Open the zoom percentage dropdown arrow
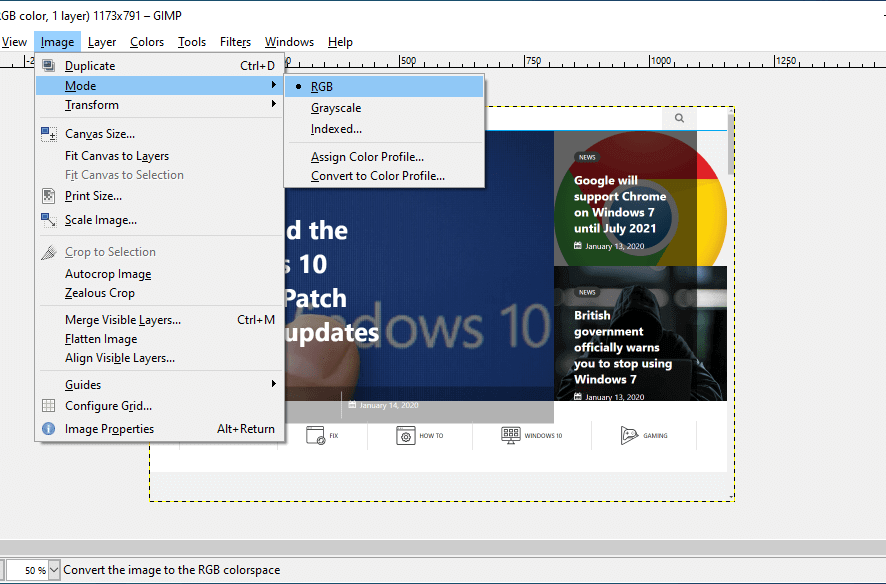Screen dimensions: 886x584 coord(54,570)
